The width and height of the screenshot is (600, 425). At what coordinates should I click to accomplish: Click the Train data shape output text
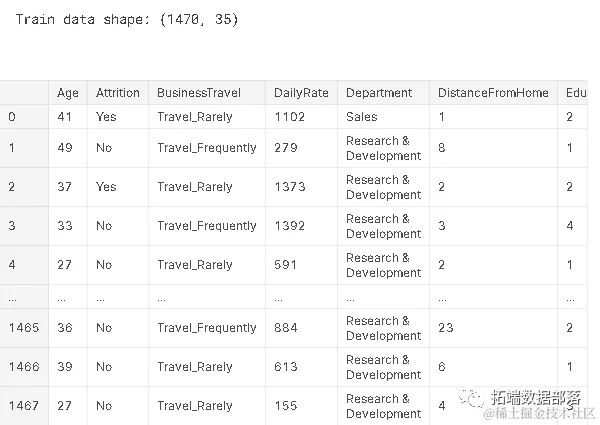[x=127, y=20]
